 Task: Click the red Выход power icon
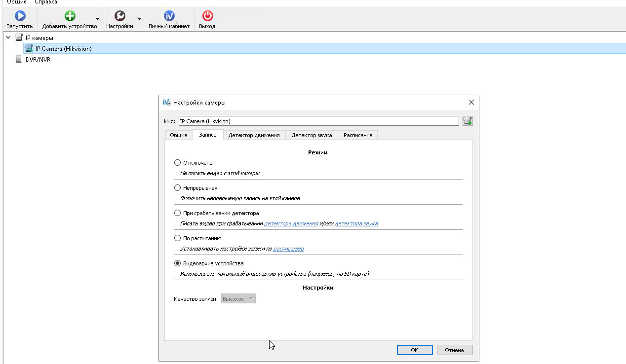click(x=207, y=16)
